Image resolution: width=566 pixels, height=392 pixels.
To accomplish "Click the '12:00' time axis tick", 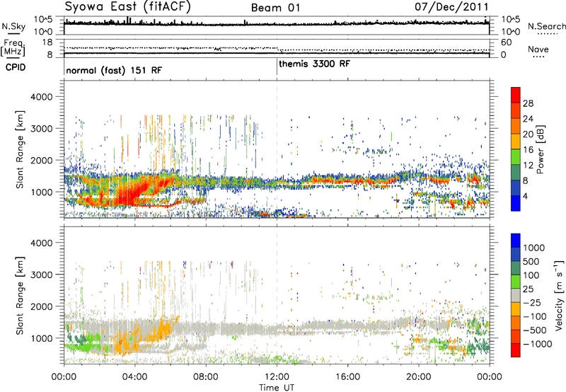I will tap(277, 377).
